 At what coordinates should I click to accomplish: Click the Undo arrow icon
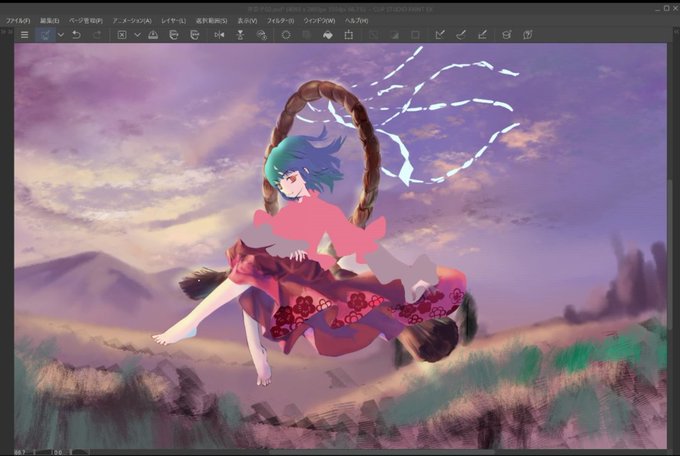[76, 35]
